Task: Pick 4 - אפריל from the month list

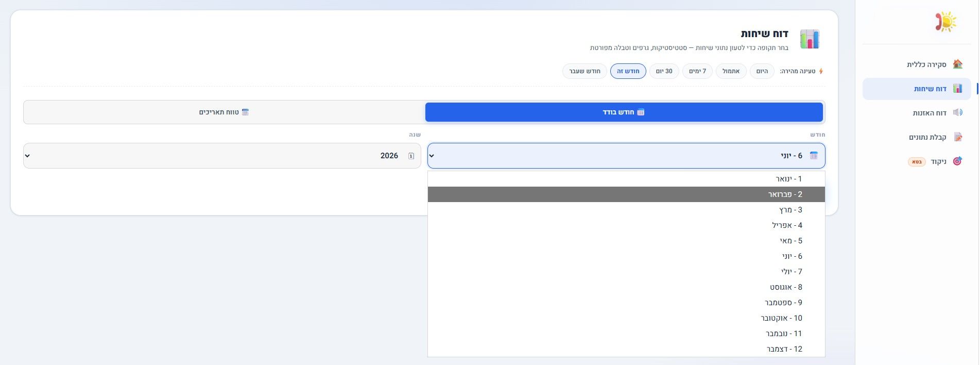Action: click(626, 225)
